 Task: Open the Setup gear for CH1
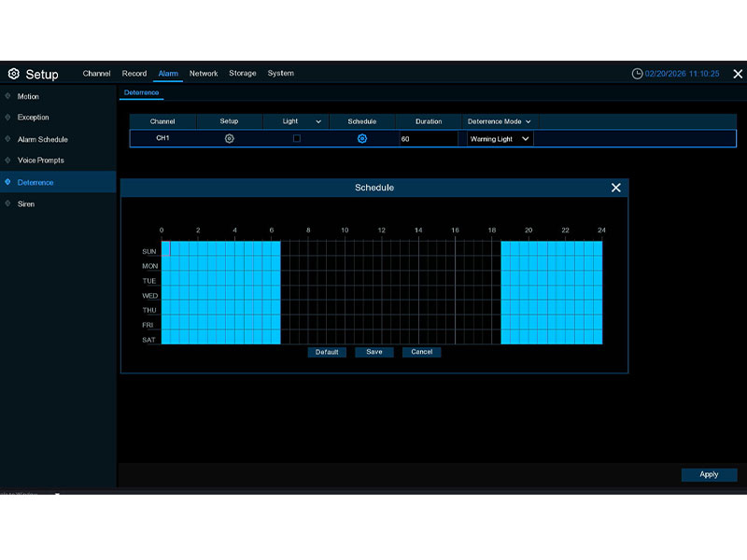(x=228, y=137)
